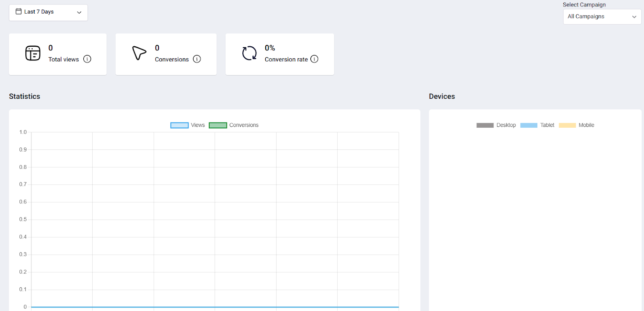Viewport: 644px width, 311px height.
Task: Click the calendar icon in date filter
Action: click(19, 12)
